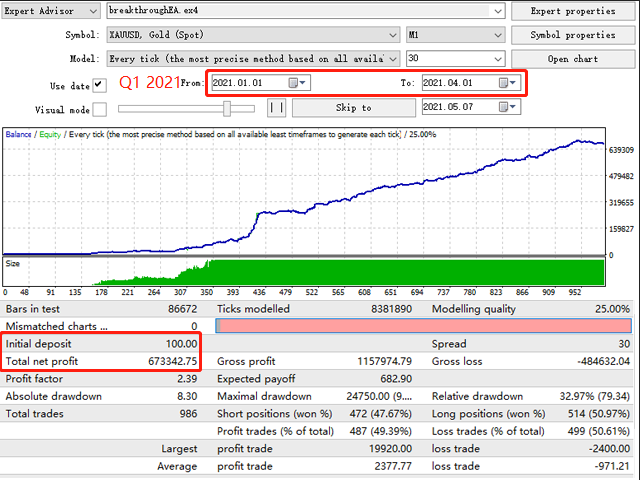Click the Maximal drawdown value 24750.00

coord(379,396)
